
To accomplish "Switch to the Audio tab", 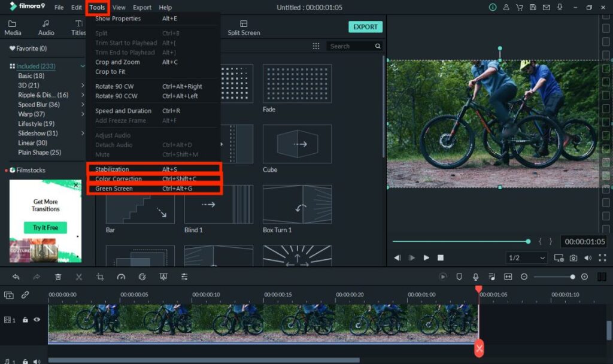I will (45, 28).
